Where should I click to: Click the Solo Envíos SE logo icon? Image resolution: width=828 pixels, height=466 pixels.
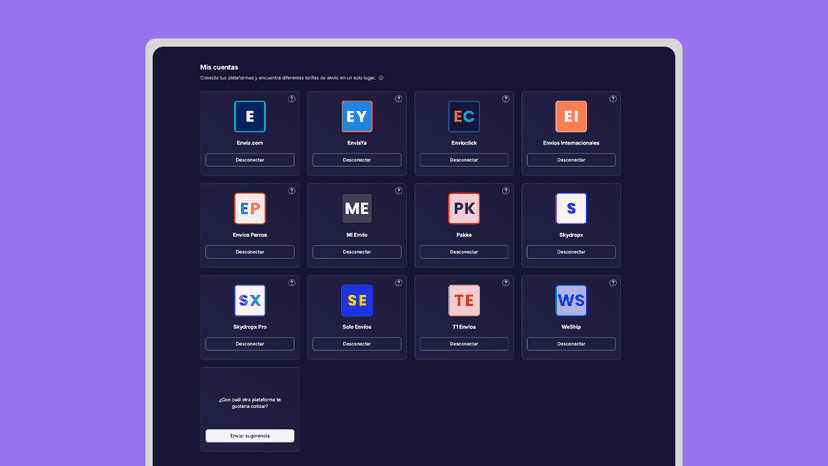click(x=357, y=300)
